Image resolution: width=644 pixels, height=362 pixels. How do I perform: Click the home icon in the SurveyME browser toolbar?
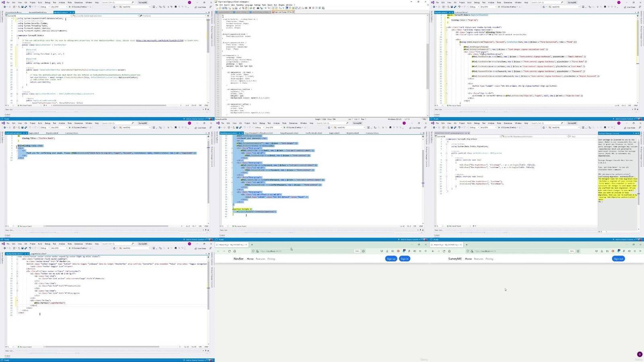450,251
